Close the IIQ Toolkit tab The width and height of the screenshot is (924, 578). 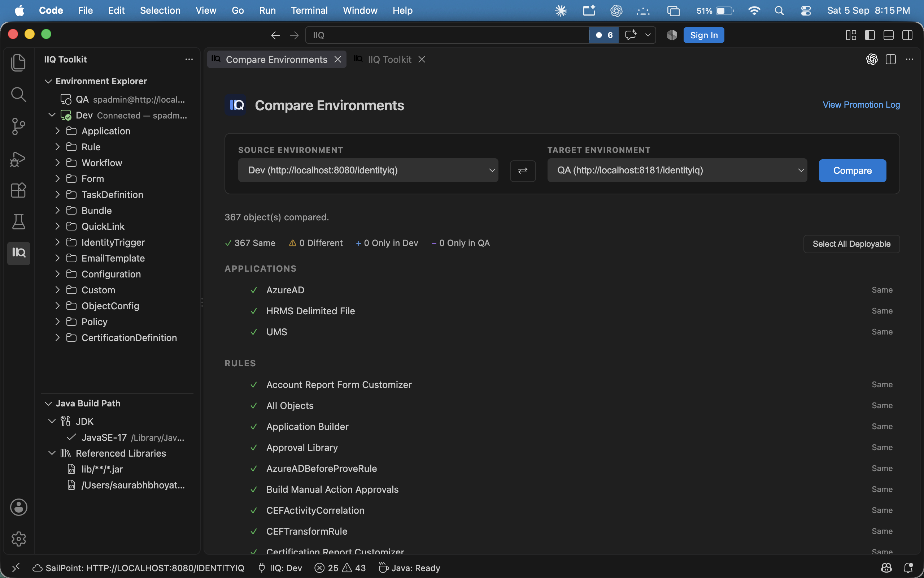422,59
